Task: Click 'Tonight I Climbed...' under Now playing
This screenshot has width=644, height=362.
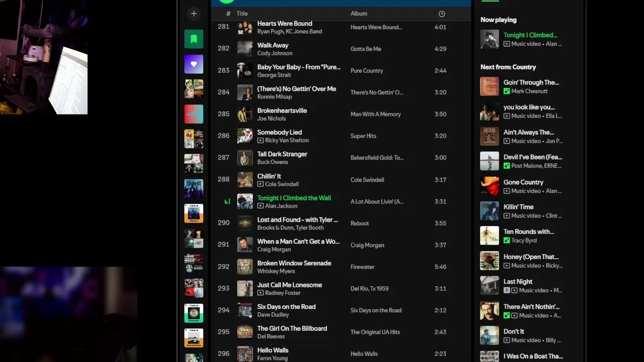Action: click(x=530, y=35)
